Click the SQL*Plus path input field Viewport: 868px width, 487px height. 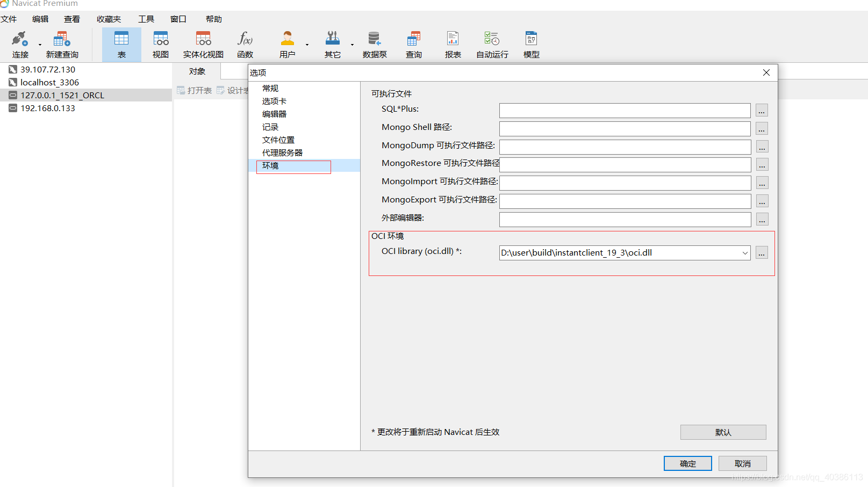point(625,111)
